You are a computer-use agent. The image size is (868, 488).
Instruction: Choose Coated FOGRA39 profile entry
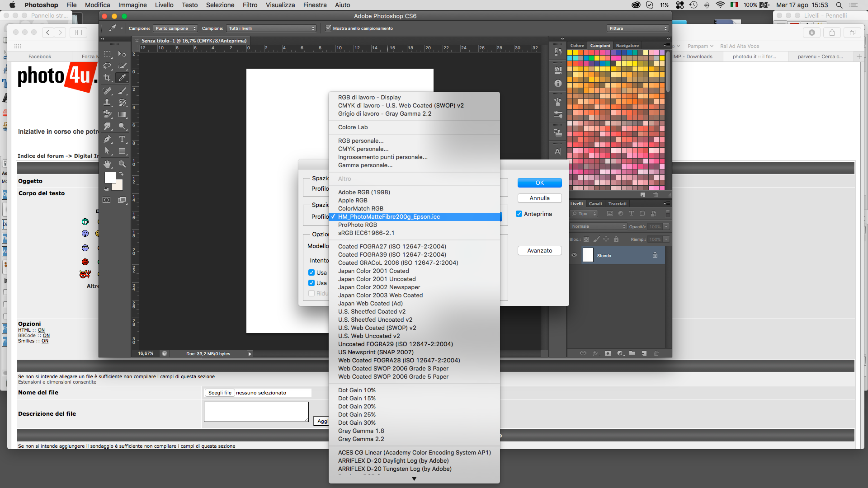pyautogui.click(x=414, y=254)
